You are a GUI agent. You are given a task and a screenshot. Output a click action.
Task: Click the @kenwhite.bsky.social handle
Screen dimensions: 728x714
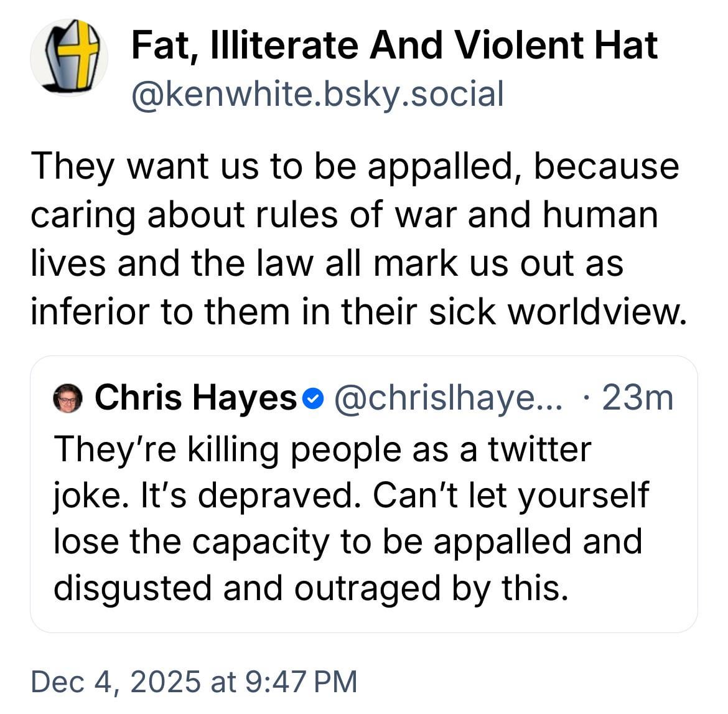point(317,94)
